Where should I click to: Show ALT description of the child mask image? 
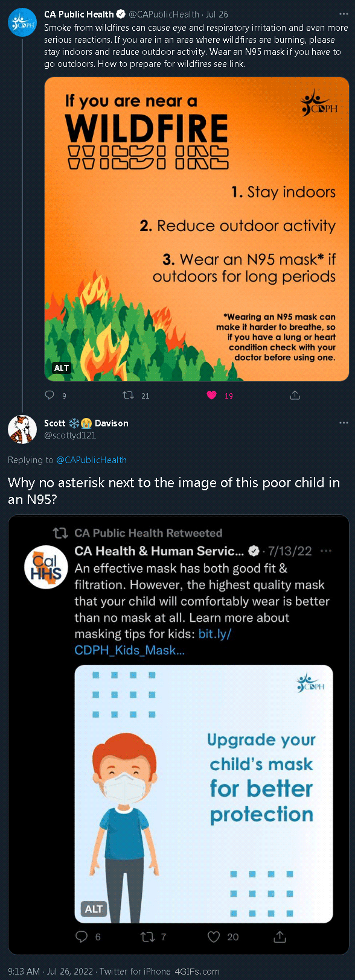(94, 909)
